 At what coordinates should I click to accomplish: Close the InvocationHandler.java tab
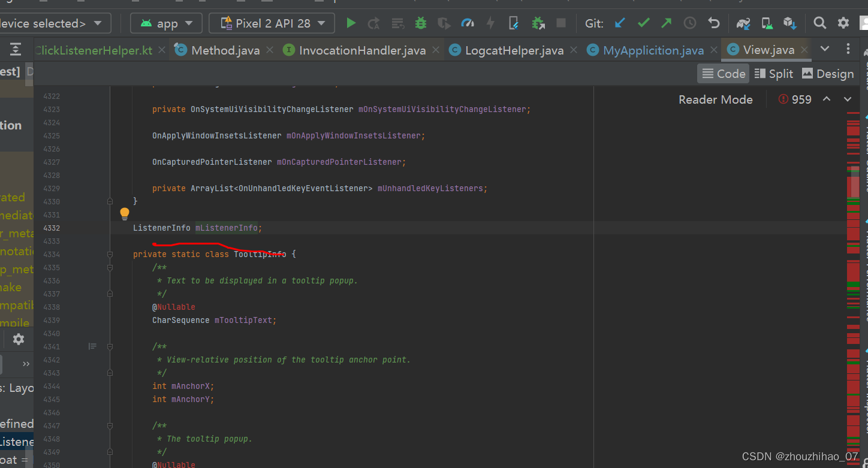[436, 50]
